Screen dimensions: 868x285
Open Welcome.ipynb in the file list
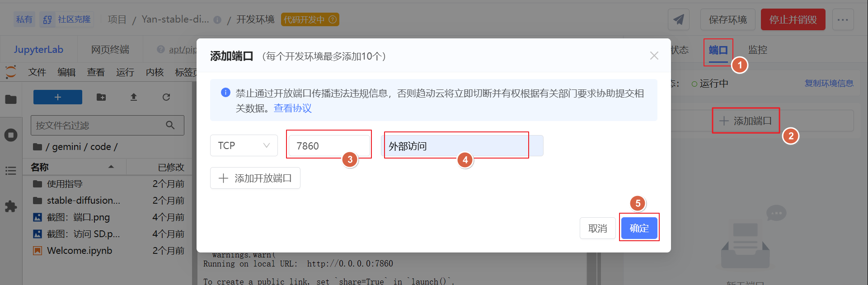80,251
